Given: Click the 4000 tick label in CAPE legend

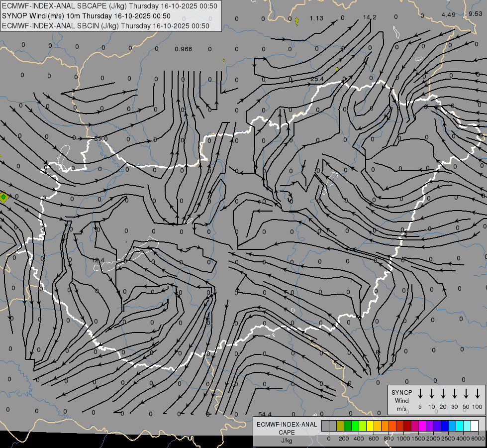Looking at the screenshot, I should (463, 439).
